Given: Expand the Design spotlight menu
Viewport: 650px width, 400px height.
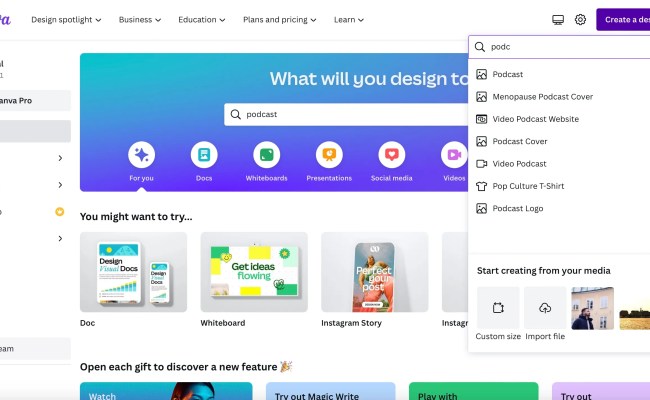Looking at the screenshot, I should [x=66, y=19].
